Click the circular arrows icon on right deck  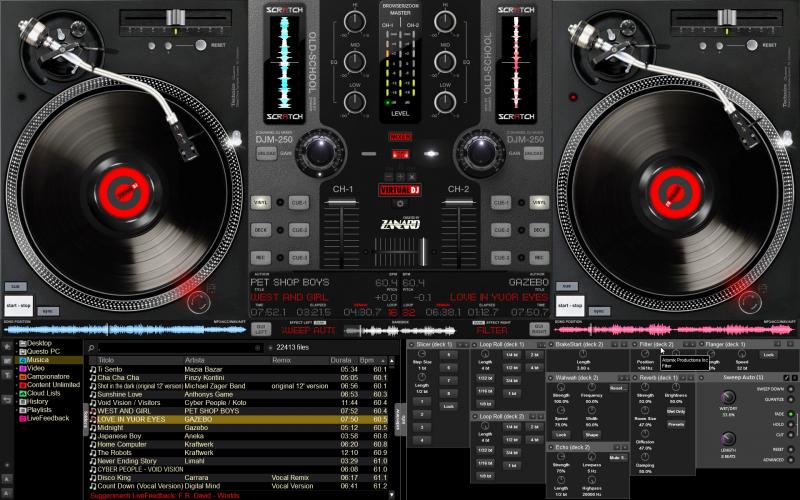[750, 303]
